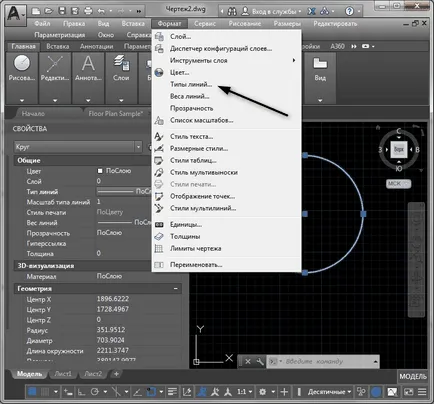Click the command line input field
The image size is (434, 404).
pos(327,361)
